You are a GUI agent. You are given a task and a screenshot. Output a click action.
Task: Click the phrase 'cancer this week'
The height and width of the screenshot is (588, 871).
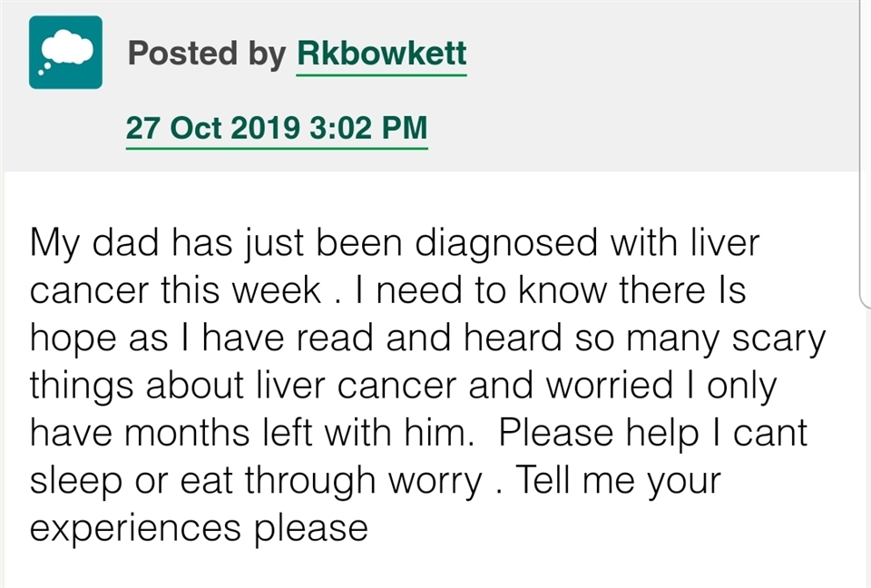coord(175,290)
